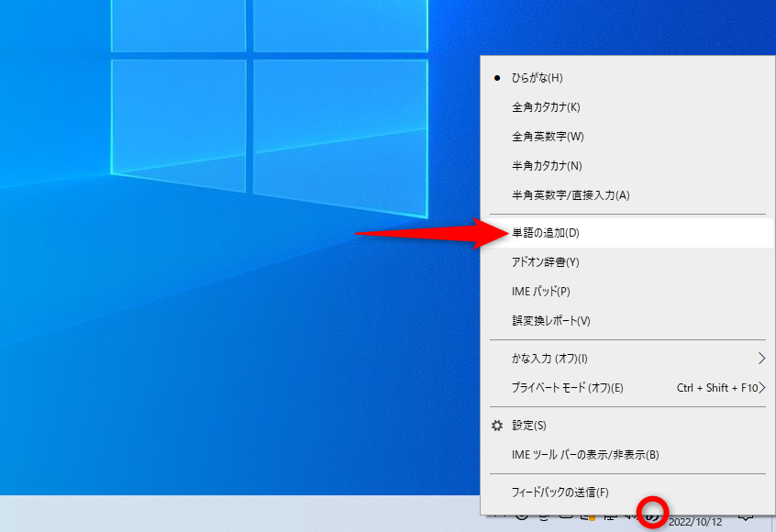Click the chevron icon right of the date
776x532 pixels.
[x=746, y=519]
